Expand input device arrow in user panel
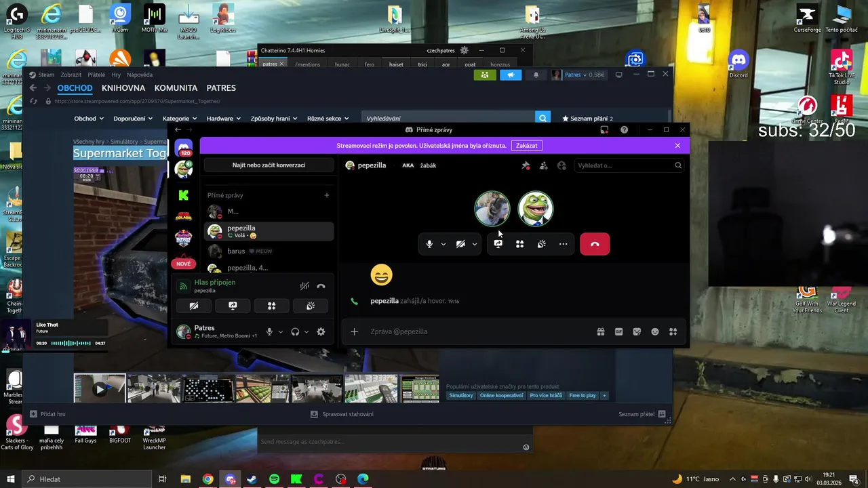The image size is (868, 488). tap(281, 331)
